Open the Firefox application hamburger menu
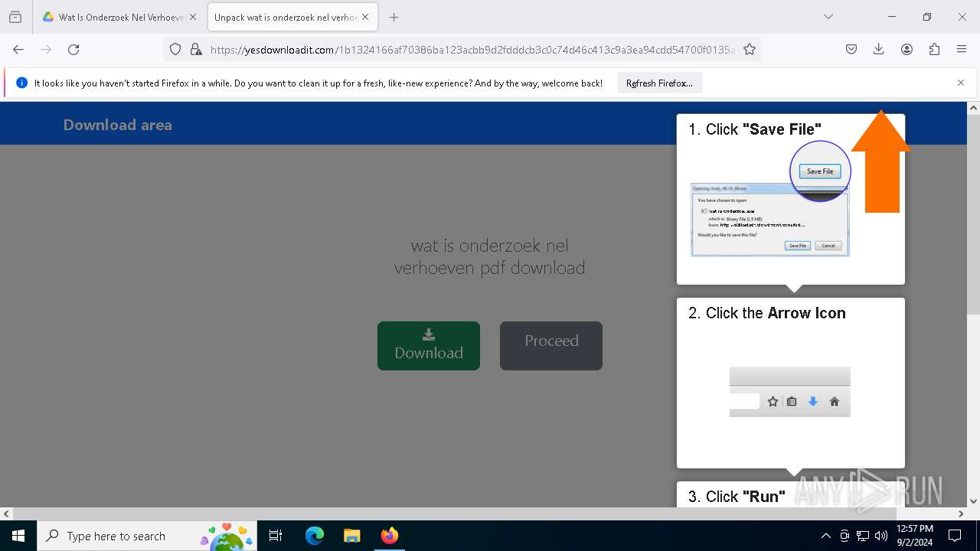Screen dimensions: 980x551 coord(962,50)
